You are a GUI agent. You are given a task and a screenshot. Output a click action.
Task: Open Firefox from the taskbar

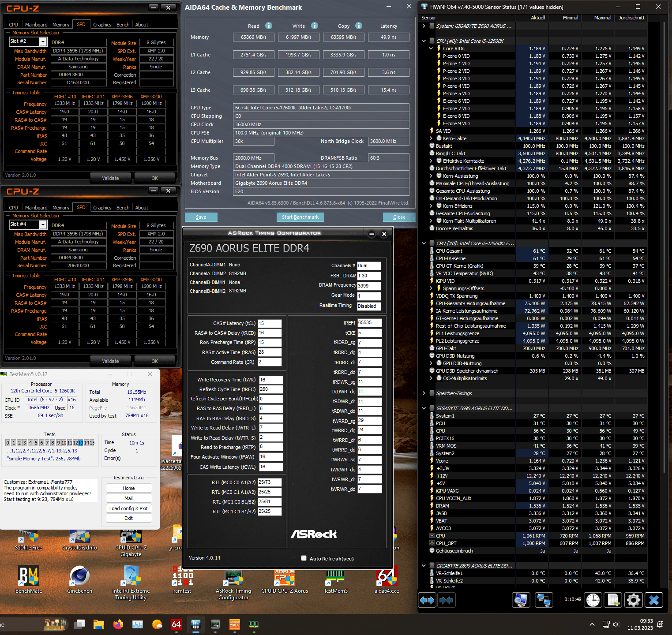(x=118, y=624)
